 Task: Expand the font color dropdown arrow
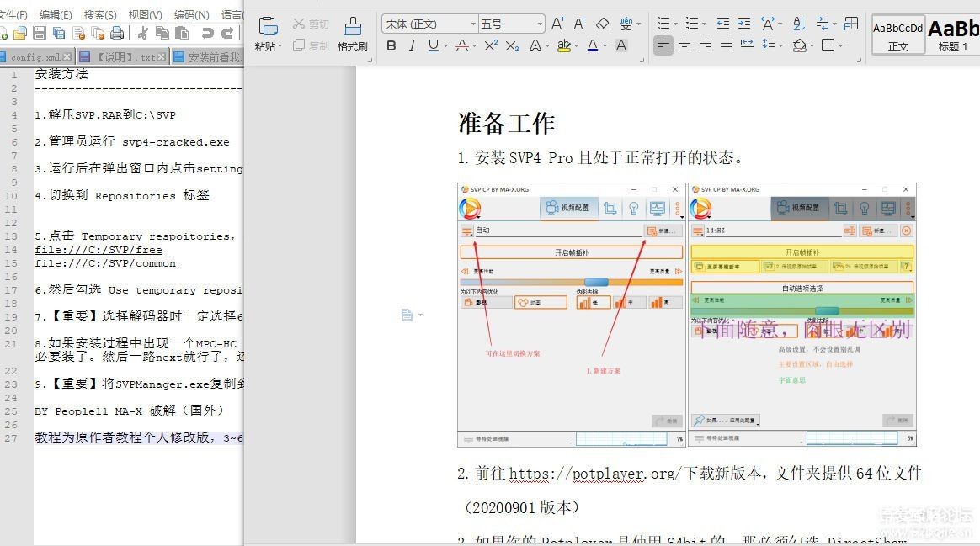605,45
